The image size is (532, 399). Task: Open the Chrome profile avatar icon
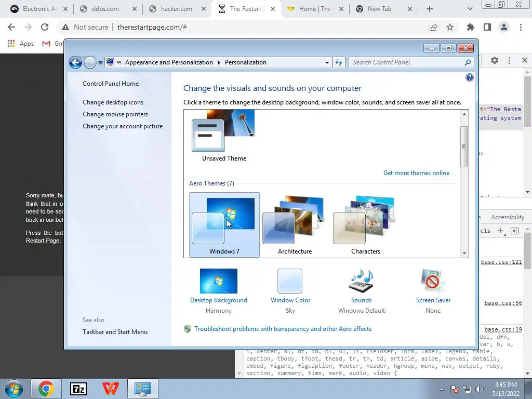(x=504, y=27)
